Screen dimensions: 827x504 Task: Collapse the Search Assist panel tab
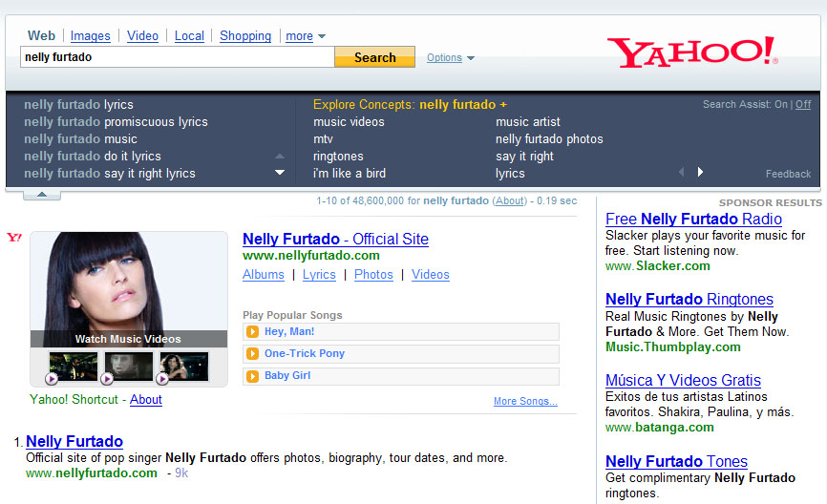point(42,195)
